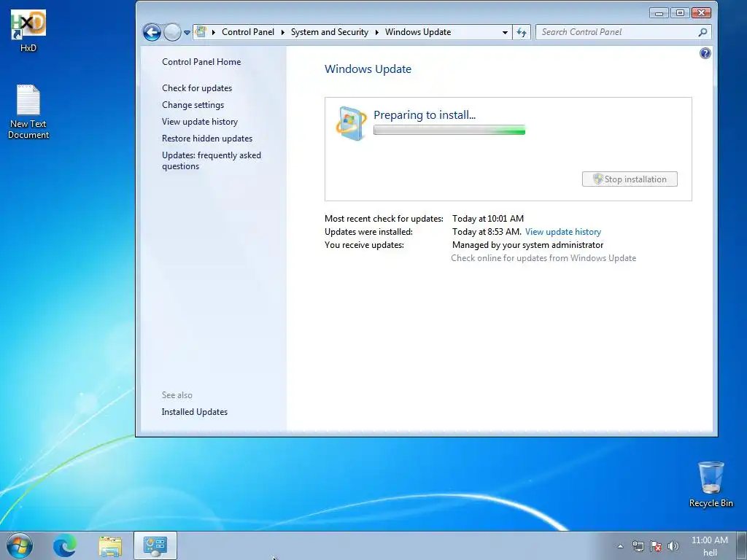Screen dimensions: 747x560
Task: Click the network tray icon
Action: coord(638,546)
